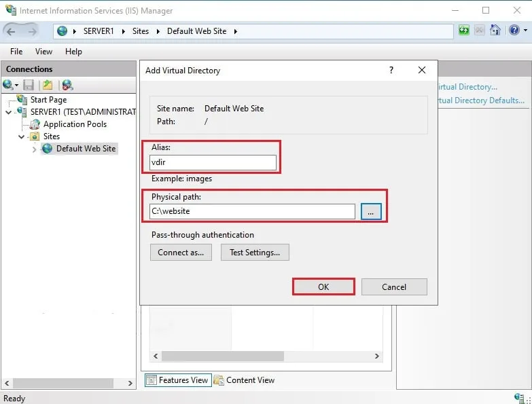Click the status bar server icon
The width and height of the screenshot is (532, 404).
[x=519, y=397]
